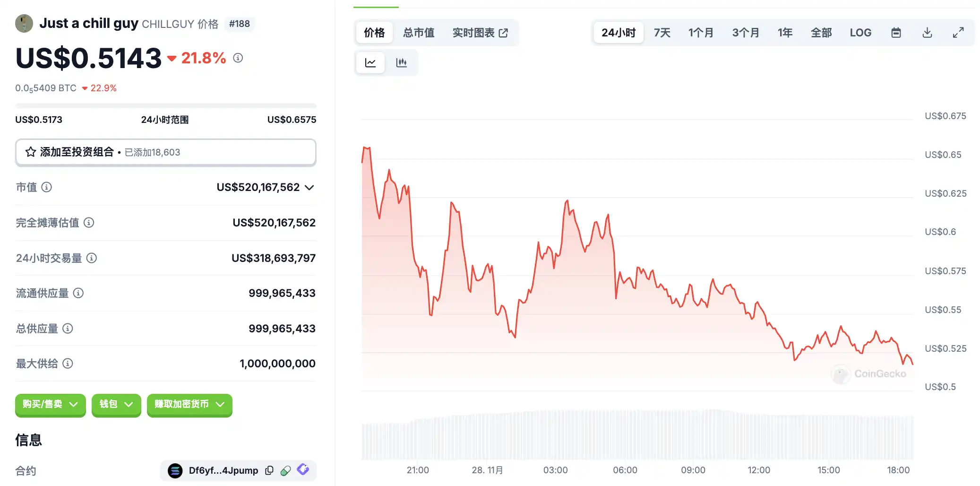
Task: Expand chart to fullscreen
Action: tap(958, 33)
